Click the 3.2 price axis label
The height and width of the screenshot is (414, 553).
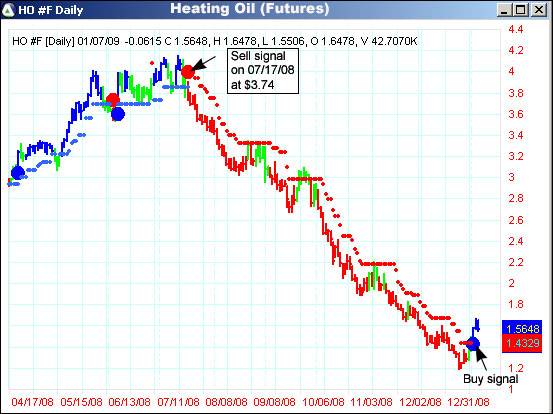coord(516,156)
